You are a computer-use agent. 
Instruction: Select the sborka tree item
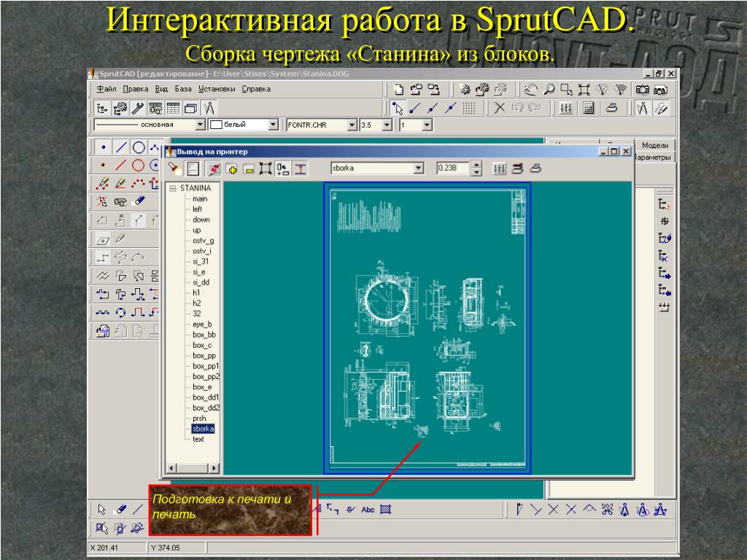203,429
